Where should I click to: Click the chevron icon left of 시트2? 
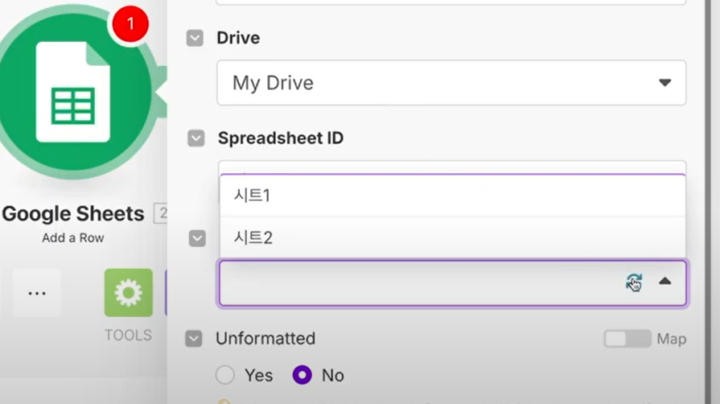pos(197,238)
